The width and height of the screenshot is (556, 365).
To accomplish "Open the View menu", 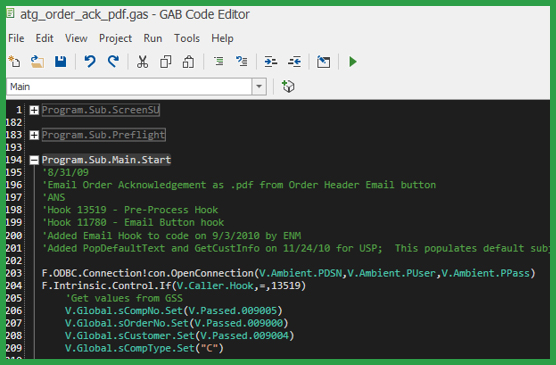I will point(76,38).
